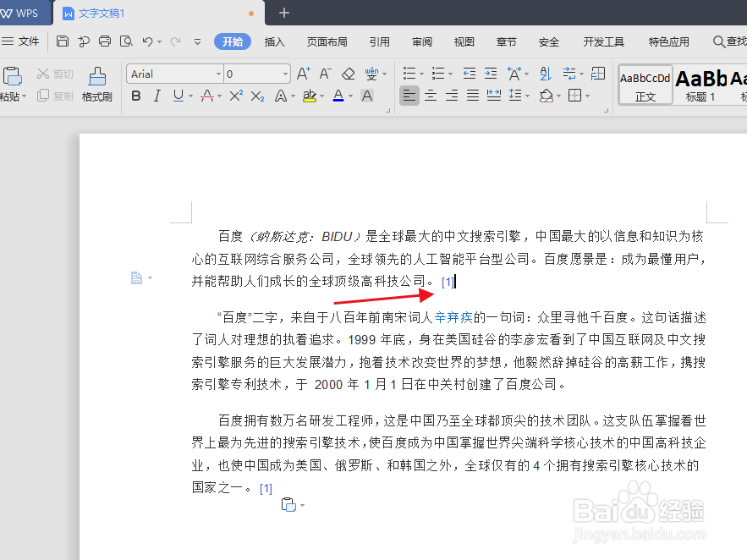Viewport: 747px width, 560px height.
Task: Expand quick access toolbar customize arrow
Action: tap(197, 42)
